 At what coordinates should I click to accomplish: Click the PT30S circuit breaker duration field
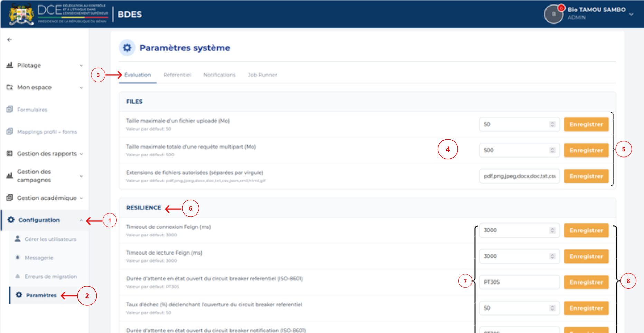519,282
